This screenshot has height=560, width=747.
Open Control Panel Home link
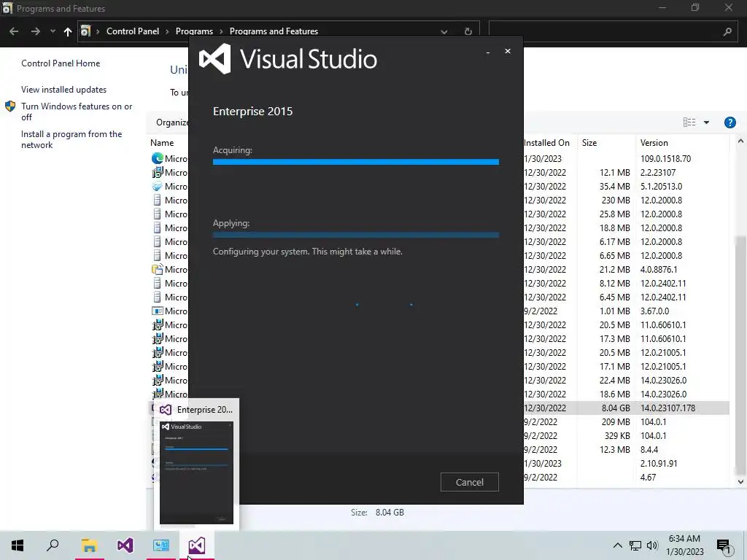pos(61,63)
